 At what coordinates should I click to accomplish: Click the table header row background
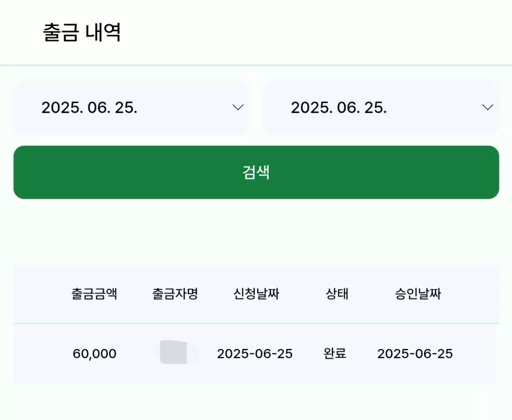(257, 295)
